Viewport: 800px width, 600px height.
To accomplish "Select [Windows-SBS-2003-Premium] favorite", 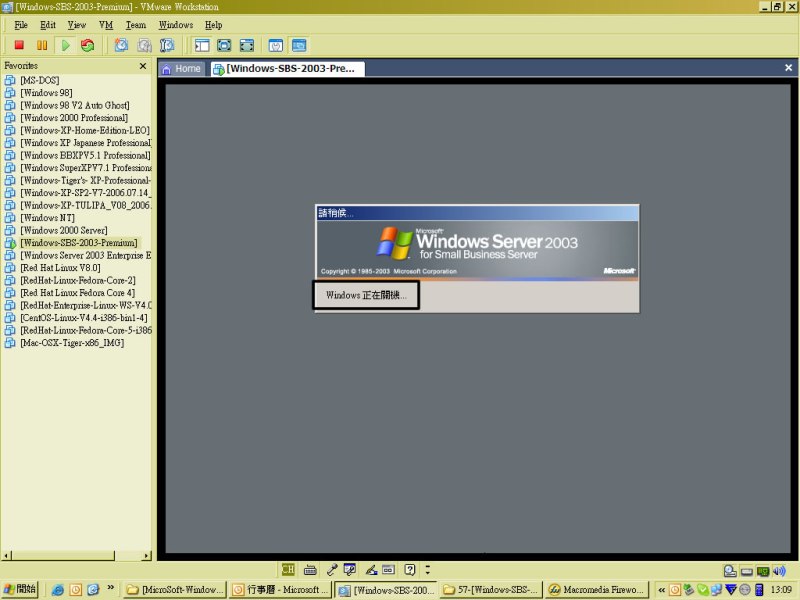I will point(79,243).
